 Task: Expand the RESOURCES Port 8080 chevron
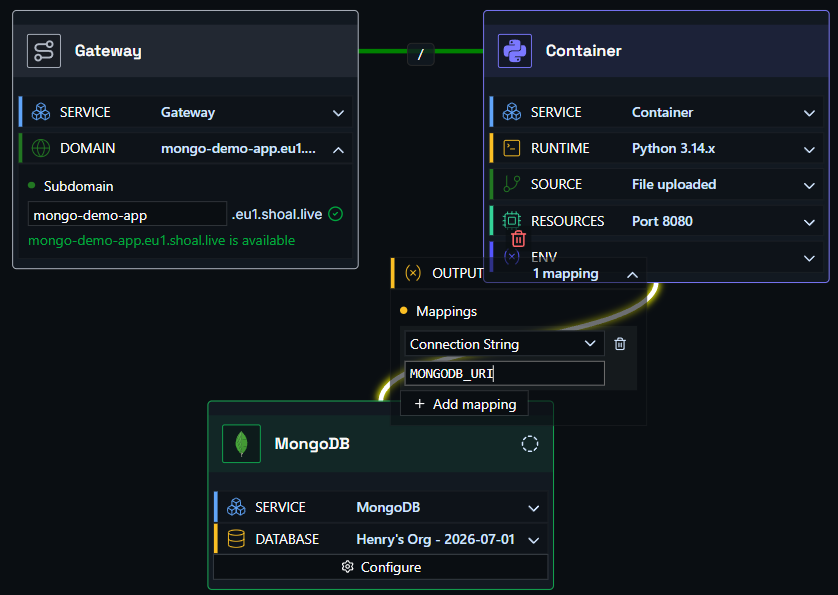pyautogui.click(x=810, y=222)
